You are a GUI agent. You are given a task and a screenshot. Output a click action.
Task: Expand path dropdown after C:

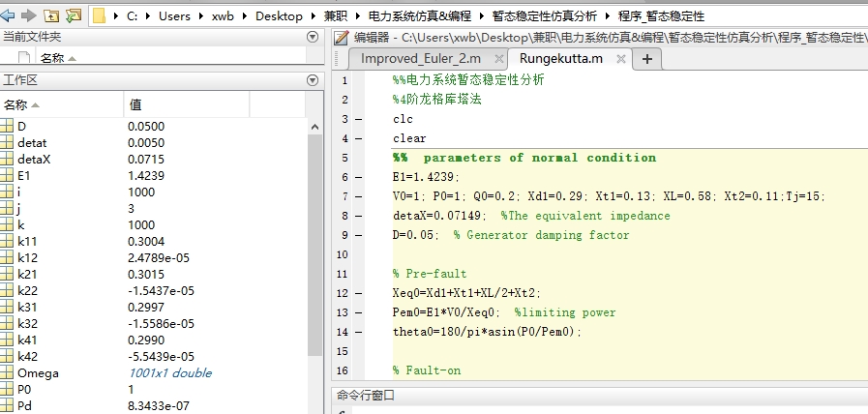click(148, 16)
